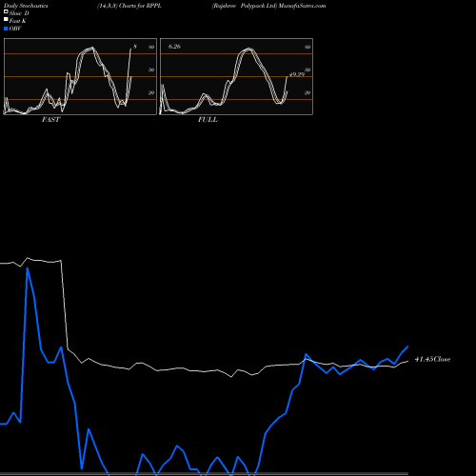The image size is (476, 476).
Task: Click the FAST chart label
Action: [50, 120]
